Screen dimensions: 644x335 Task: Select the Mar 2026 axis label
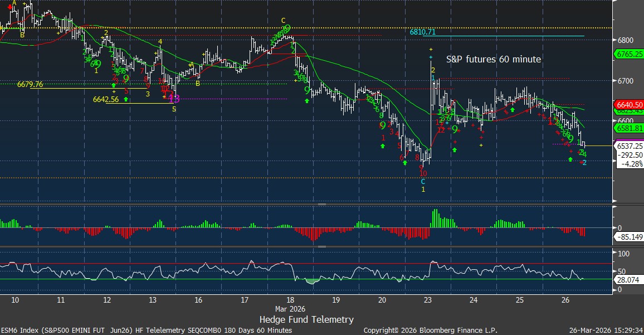tap(290, 308)
